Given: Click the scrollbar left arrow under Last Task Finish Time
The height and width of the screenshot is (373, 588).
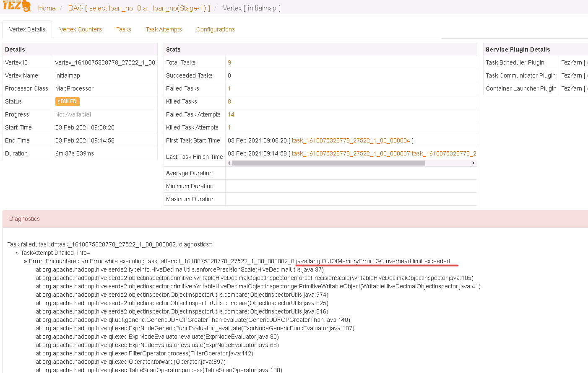Looking at the screenshot, I should 229,163.
